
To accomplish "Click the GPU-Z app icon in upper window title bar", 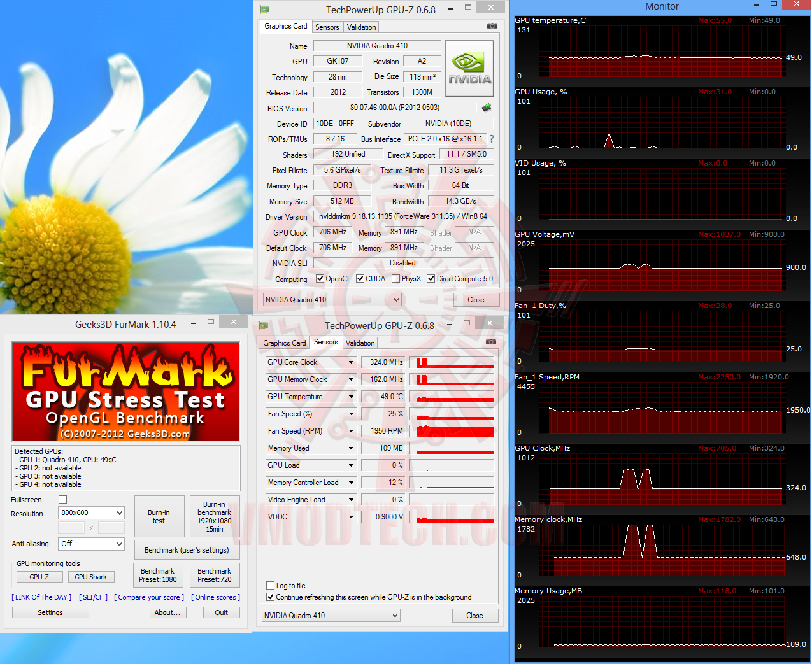I will (x=265, y=10).
